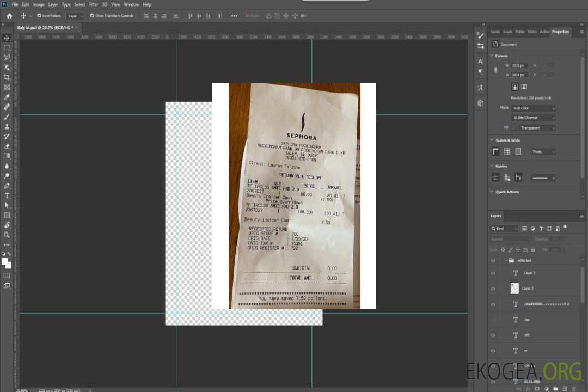Screen dimensions: 588x392
Task: Open the Filter menu
Action: point(94,4)
